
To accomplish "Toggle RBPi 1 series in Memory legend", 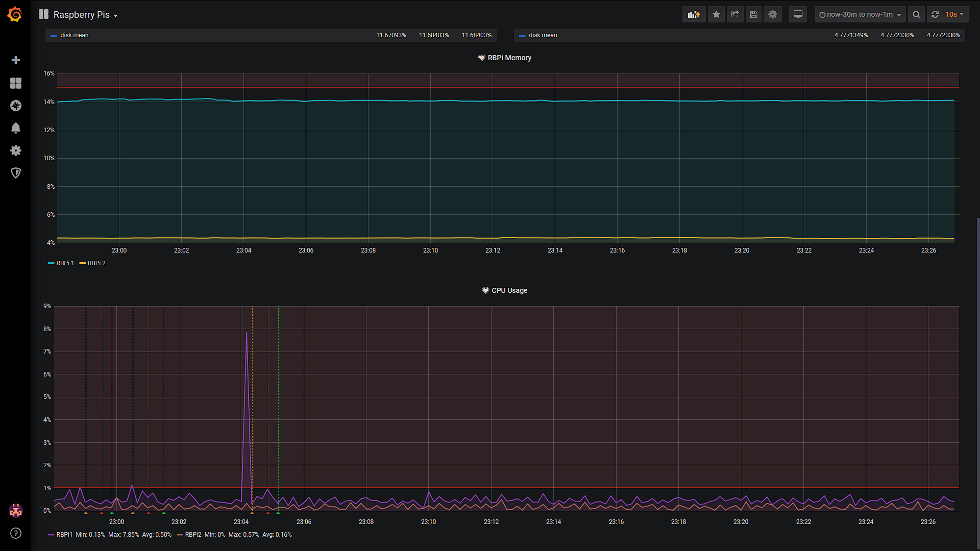I will 65,263.
